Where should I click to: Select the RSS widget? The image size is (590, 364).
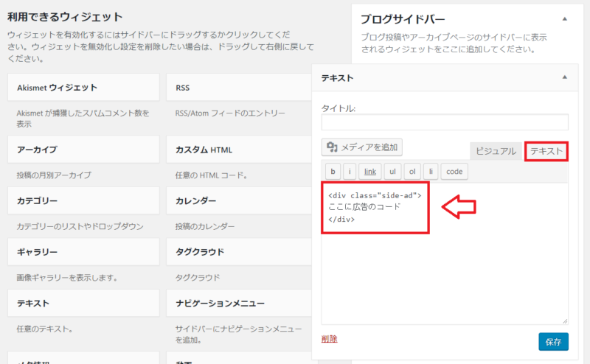click(239, 87)
